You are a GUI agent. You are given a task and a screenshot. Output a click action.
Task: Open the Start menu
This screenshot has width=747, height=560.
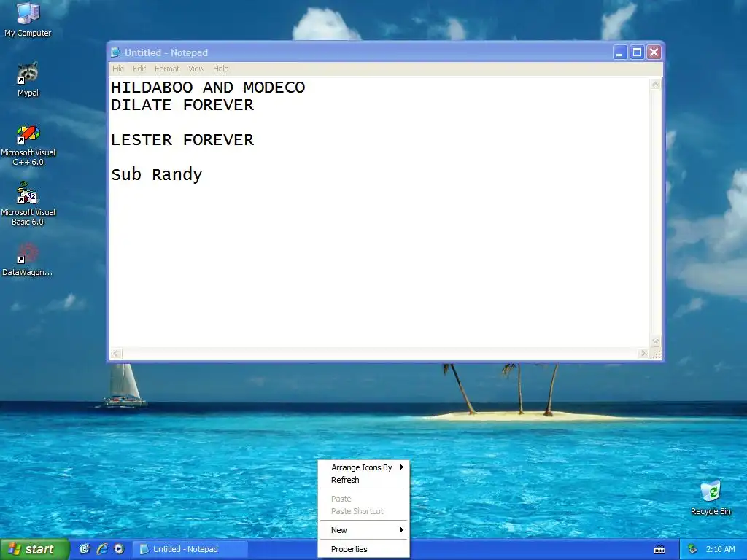(34, 549)
